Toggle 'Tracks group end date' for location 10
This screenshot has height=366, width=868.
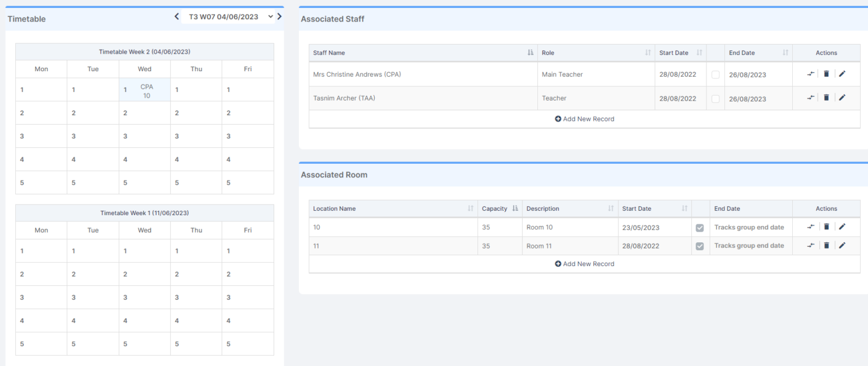click(x=700, y=228)
